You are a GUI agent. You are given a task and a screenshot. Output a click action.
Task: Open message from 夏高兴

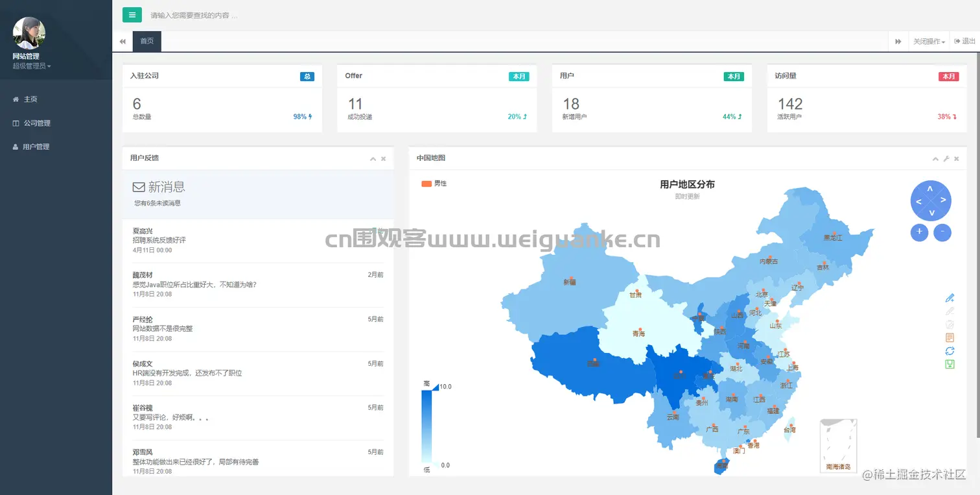click(x=258, y=241)
